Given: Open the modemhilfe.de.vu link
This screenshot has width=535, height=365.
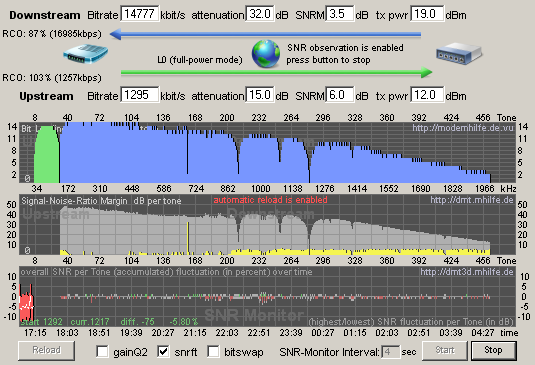Looking at the screenshot, I should 463,128.
